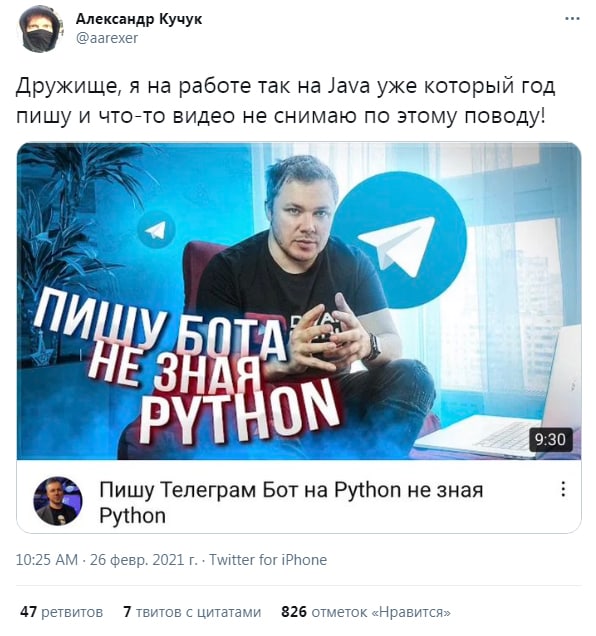Open the tweet's three-dot options menu

coord(572,19)
